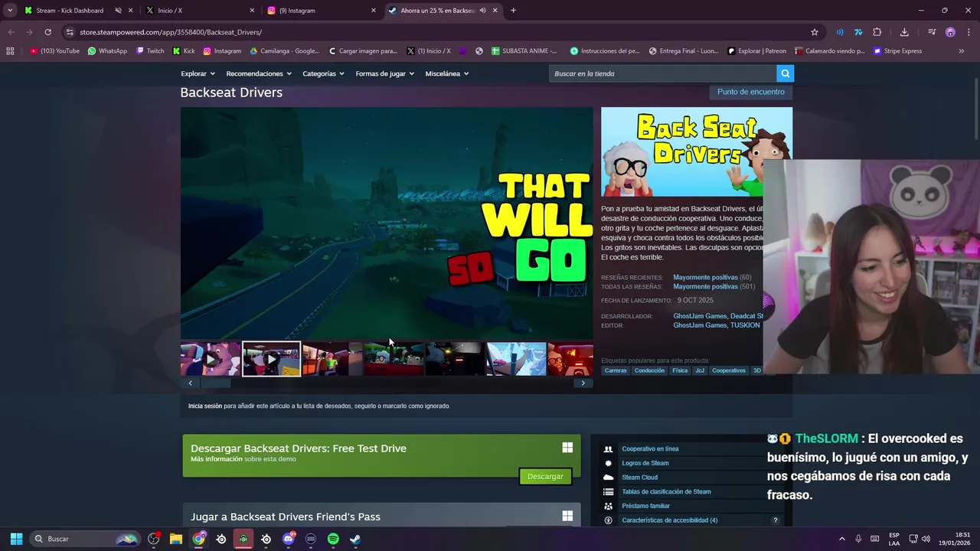
Task: Click the Inicia sesión link
Action: click(205, 406)
